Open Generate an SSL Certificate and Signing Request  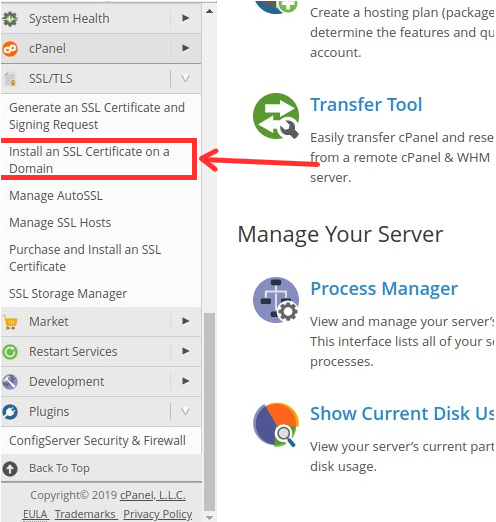pos(97,116)
